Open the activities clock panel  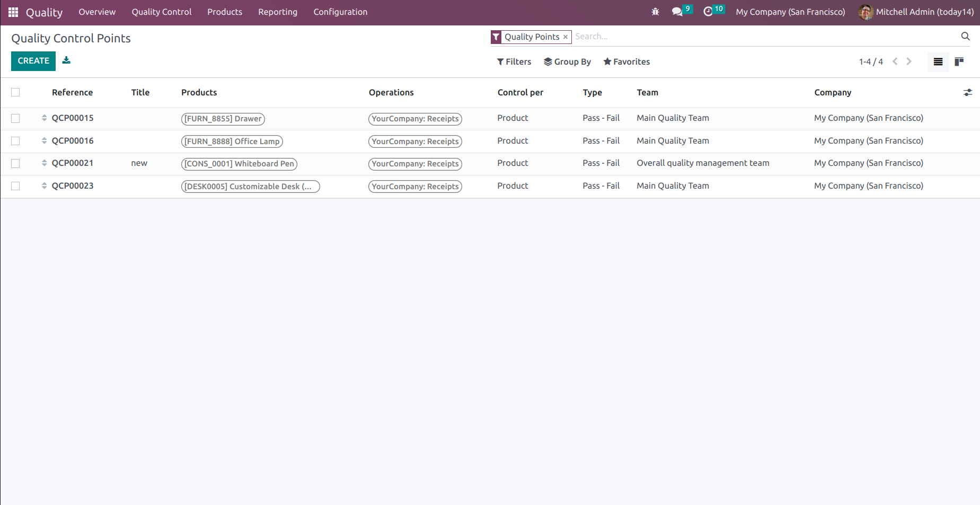tap(710, 11)
